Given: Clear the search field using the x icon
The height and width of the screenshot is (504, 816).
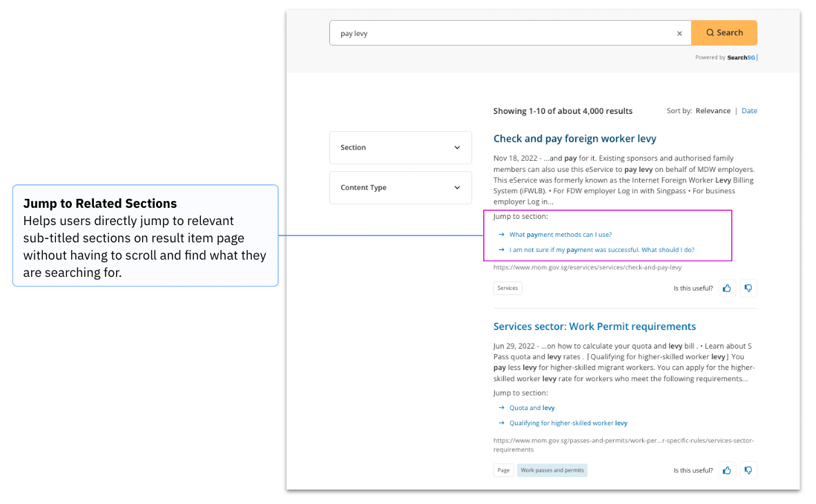Looking at the screenshot, I should 679,32.
